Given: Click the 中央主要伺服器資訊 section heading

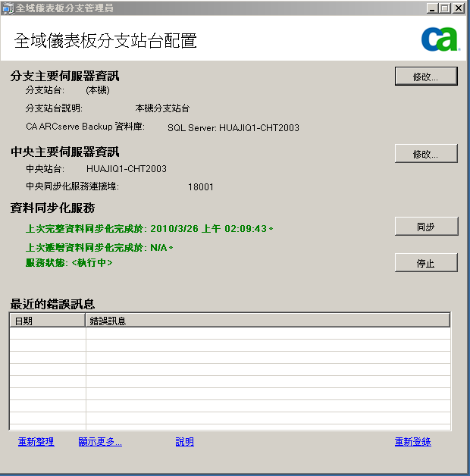Looking at the screenshot, I should 64,152.
